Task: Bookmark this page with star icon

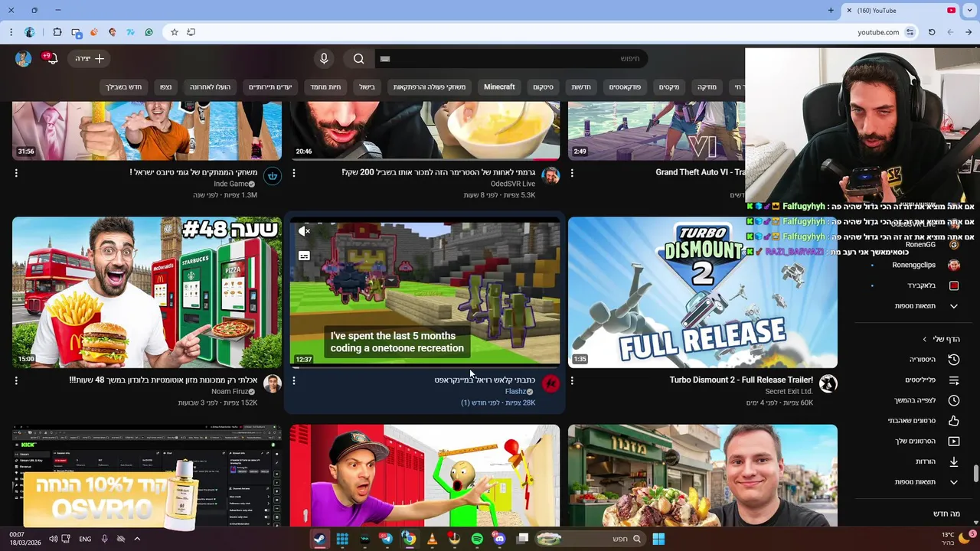Action: (x=175, y=32)
